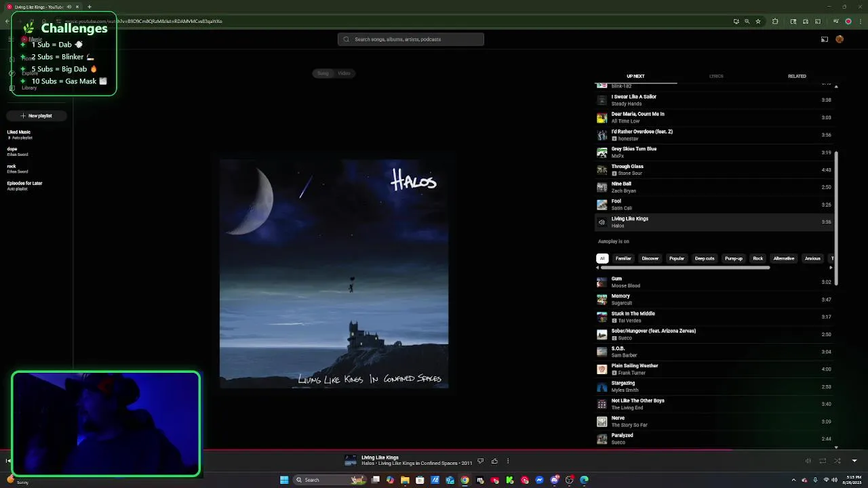Switch to the Lyrics tab
This screenshot has width=868, height=488.
(716, 77)
